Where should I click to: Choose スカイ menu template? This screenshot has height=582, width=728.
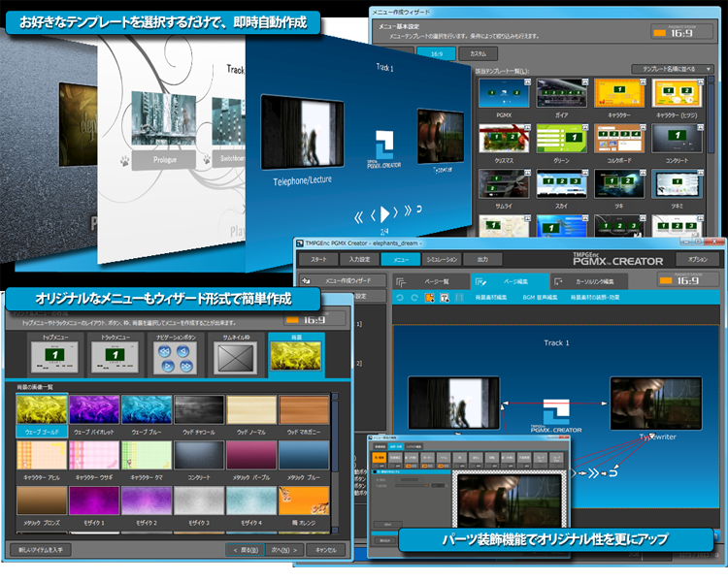coord(561,189)
